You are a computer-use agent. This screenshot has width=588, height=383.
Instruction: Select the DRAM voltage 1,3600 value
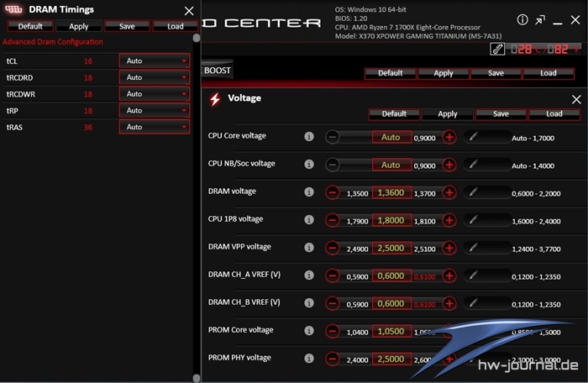(x=391, y=193)
